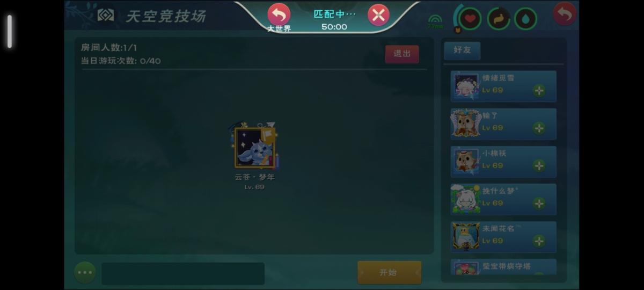The image size is (644, 290).
Task: Return to 大世界 using the pink arrow
Action: coord(279,15)
